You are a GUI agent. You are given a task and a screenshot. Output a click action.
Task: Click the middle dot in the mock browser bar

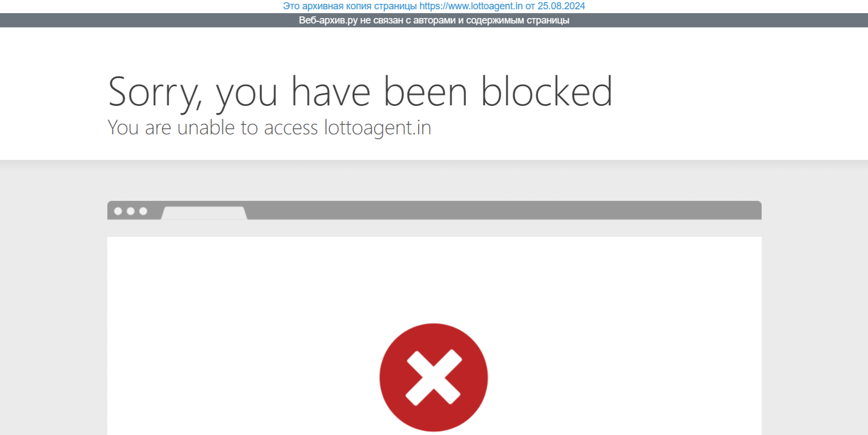(130, 211)
